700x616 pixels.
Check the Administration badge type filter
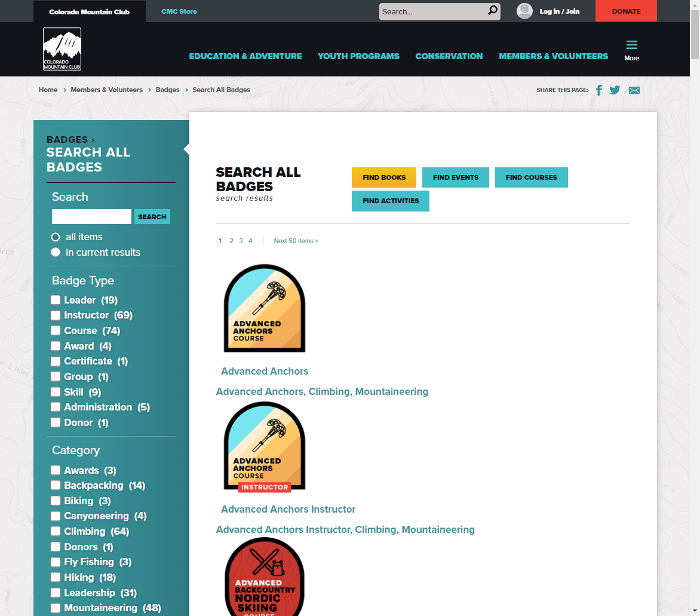56,407
